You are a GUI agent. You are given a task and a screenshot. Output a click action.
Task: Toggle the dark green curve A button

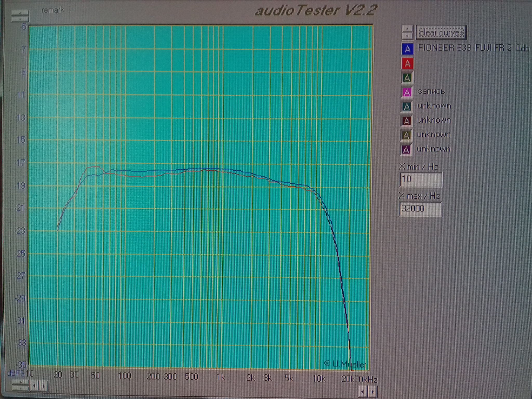coord(407,78)
